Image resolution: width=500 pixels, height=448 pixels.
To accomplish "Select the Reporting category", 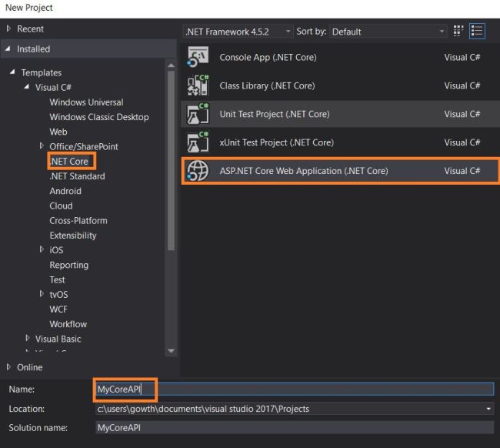I will click(x=69, y=265).
